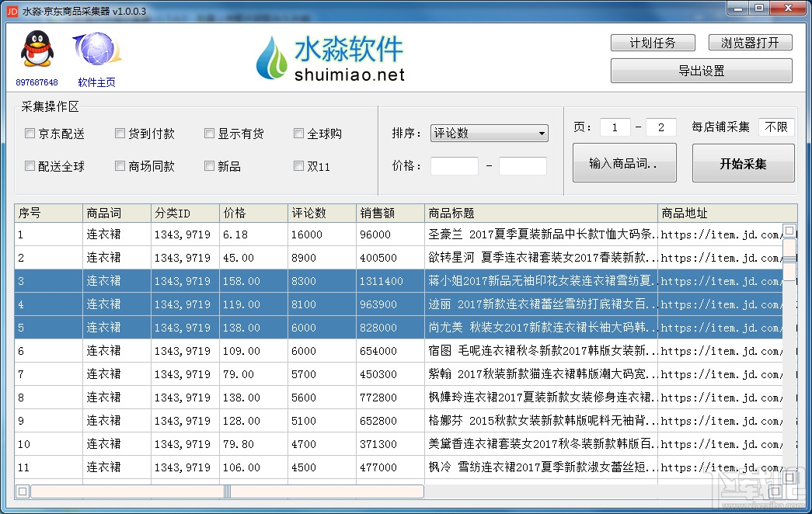This screenshot has width=812, height=514.
Task: Click the 分类ID column header
Action: tap(185, 214)
